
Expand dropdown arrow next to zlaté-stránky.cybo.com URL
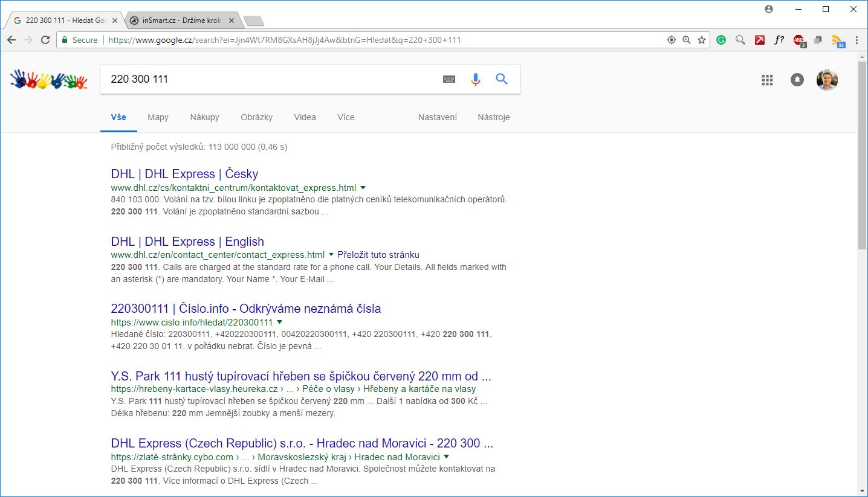click(446, 457)
